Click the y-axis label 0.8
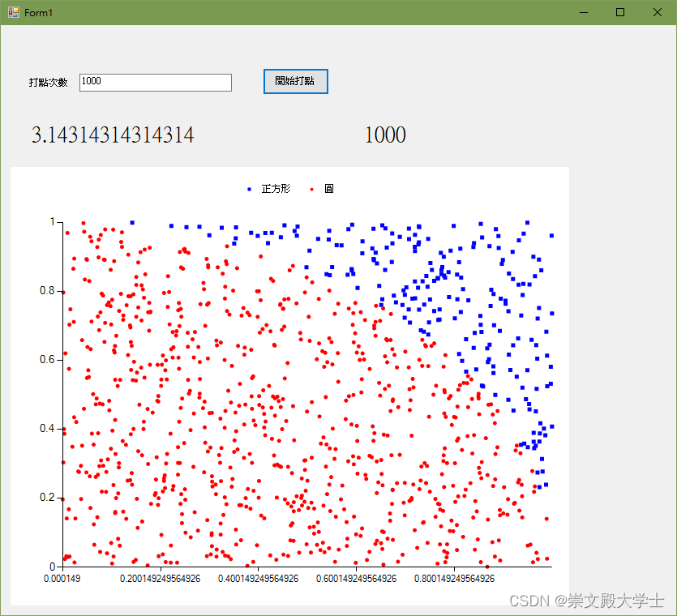677x616 pixels. point(47,291)
